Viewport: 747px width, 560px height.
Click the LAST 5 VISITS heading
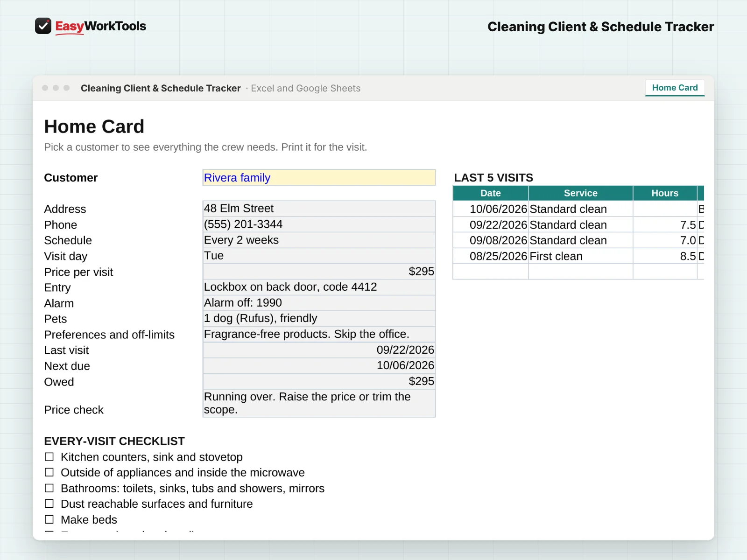[x=493, y=178]
